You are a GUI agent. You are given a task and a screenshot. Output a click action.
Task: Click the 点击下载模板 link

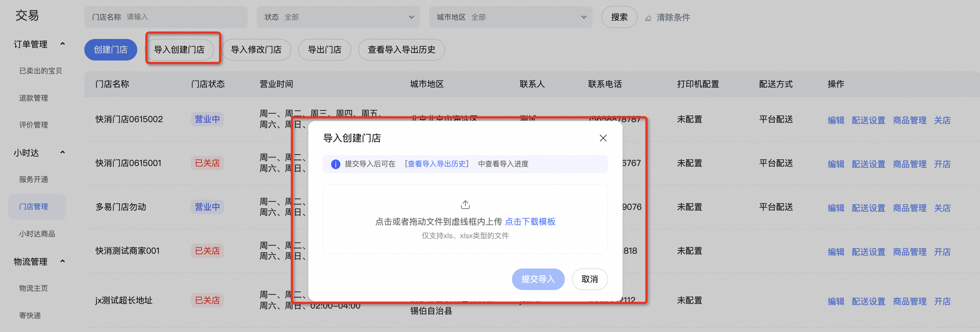tap(530, 222)
